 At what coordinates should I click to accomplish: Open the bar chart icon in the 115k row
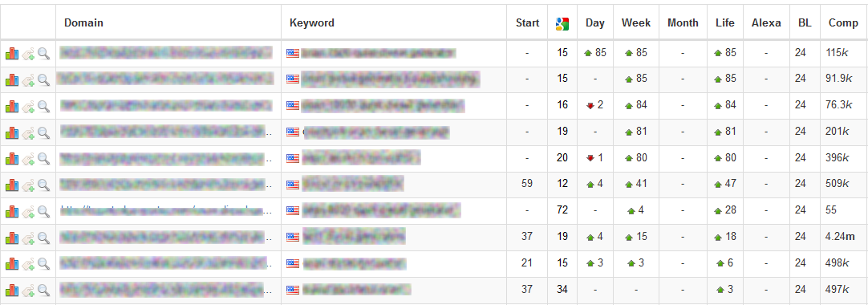tap(12, 54)
